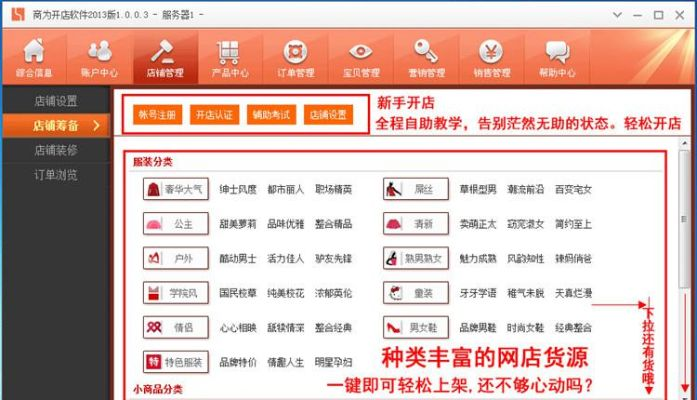The image size is (697, 400).
Task: Open the 都市丽人 subcategory link
Action: pyautogui.click(x=285, y=189)
